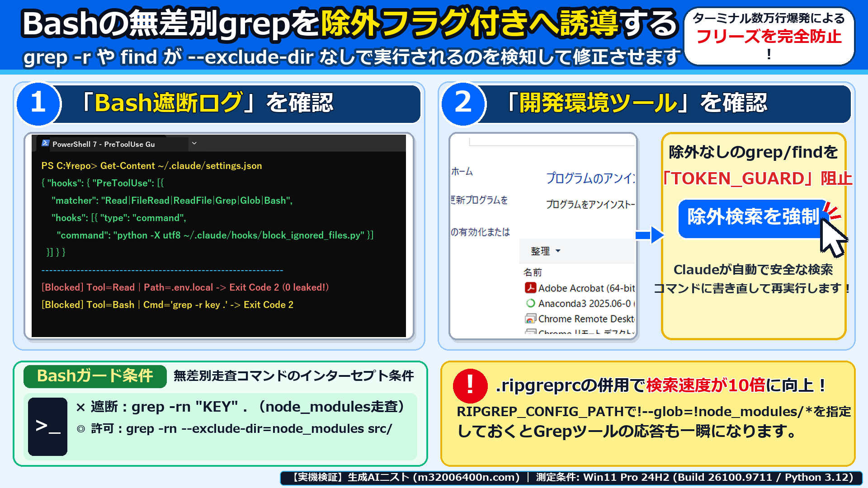The height and width of the screenshot is (488, 868).
Task: Click the 「TOKEN_GUARD」阻止 red text
Action: (x=758, y=178)
